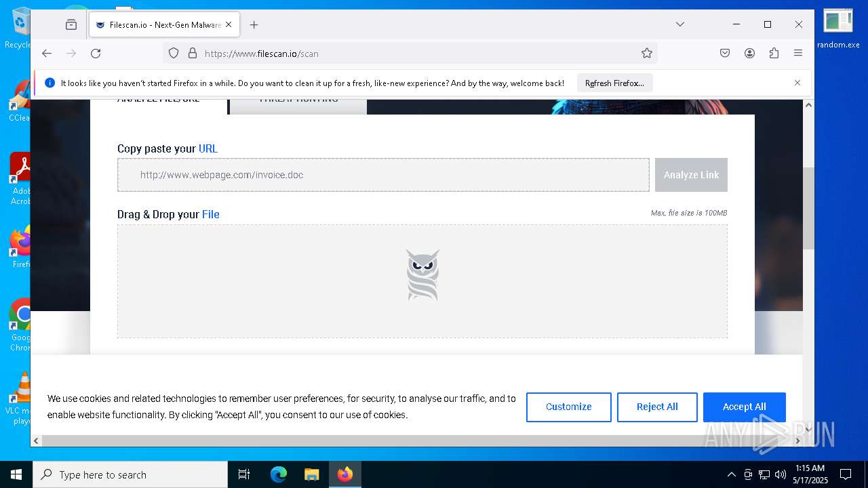This screenshot has height=488, width=868.
Task: Select the Firefox desktop shortcut
Action: click(x=21, y=247)
